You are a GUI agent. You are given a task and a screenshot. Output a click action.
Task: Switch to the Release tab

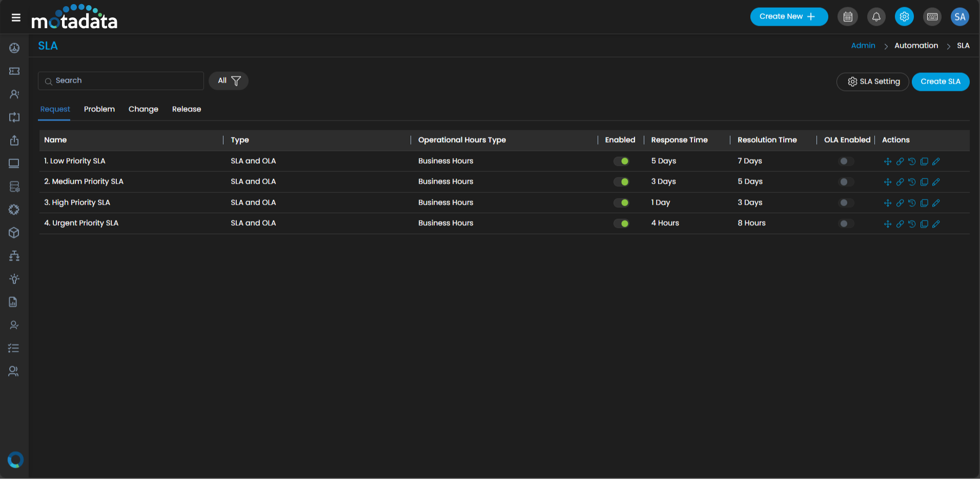coord(187,109)
